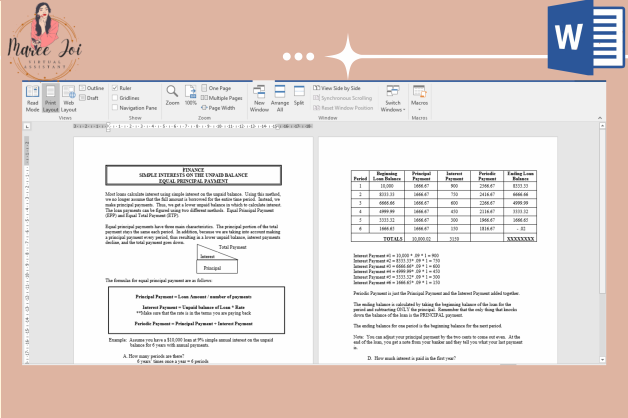Open a New Window
The width and height of the screenshot is (628, 418).
259,98
